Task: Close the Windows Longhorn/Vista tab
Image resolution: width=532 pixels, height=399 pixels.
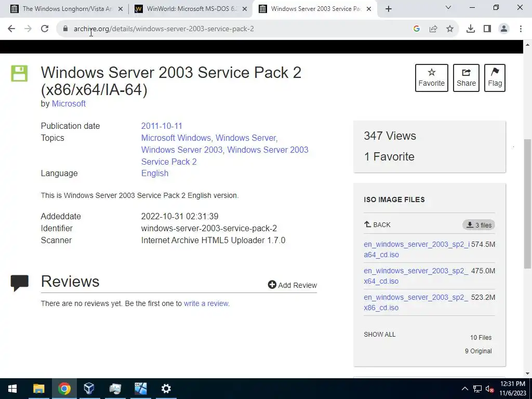Action: (121, 9)
